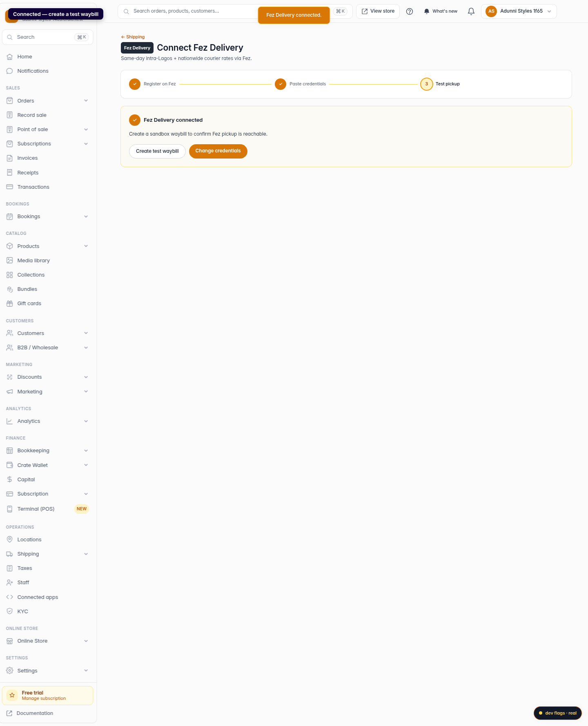
Task: Click the Media library image icon
Action: [x=10, y=261]
